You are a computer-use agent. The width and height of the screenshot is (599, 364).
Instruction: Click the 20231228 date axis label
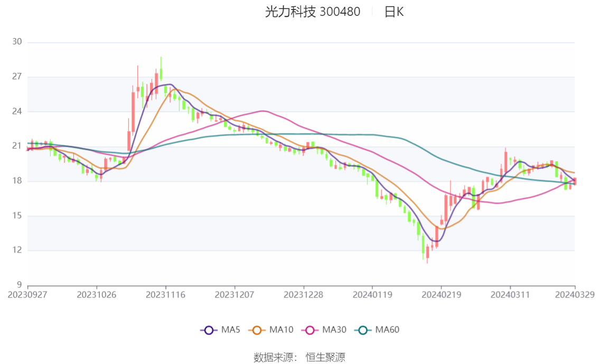[303, 295]
